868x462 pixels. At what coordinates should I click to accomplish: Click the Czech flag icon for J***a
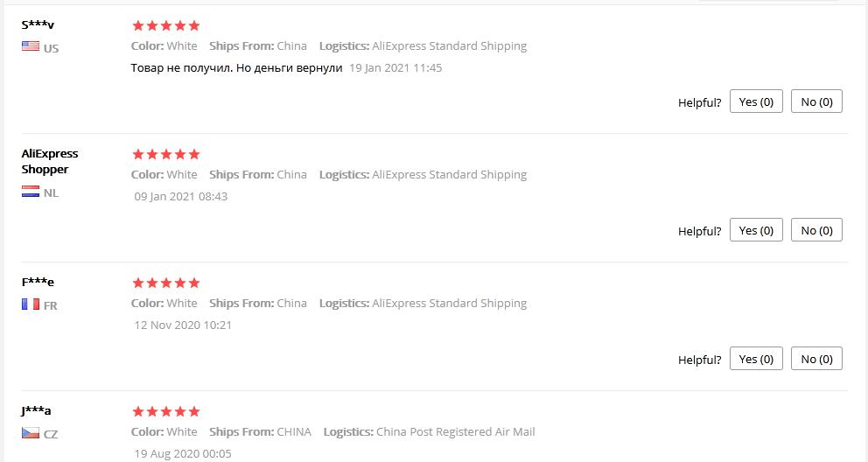point(31,433)
